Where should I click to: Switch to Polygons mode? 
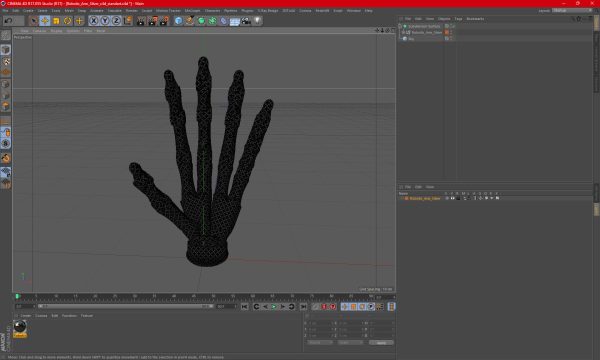5,106
